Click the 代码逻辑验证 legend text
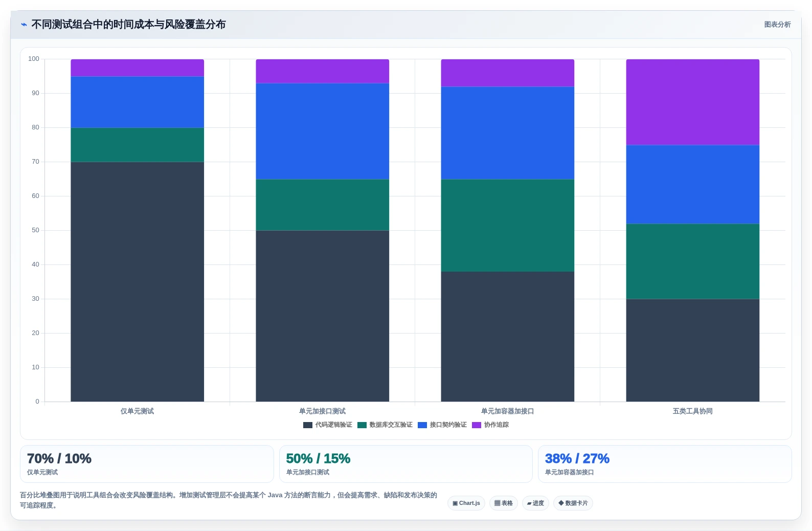The width and height of the screenshot is (812, 531). point(333,425)
